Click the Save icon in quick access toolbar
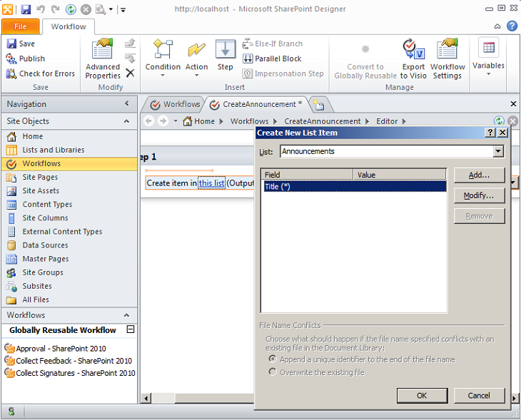The width and height of the screenshot is (521, 420). pyautogui.click(x=26, y=9)
